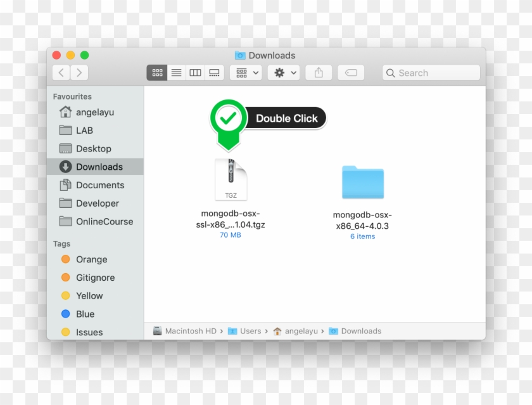Switch to icon view mode
This screenshot has width=532, height=405.
(x=157, y=72)
